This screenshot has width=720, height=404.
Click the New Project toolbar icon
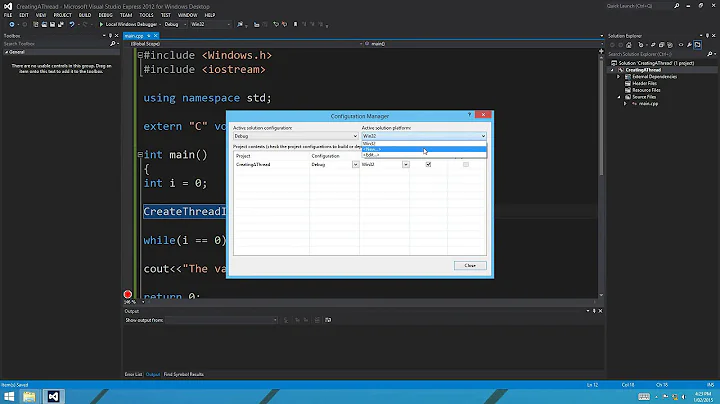36,24
